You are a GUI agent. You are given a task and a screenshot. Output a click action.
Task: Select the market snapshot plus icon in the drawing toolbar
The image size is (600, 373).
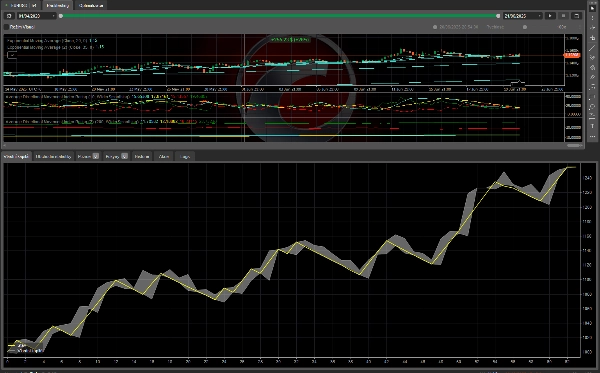pyautogui.click(x=592, y=38)
